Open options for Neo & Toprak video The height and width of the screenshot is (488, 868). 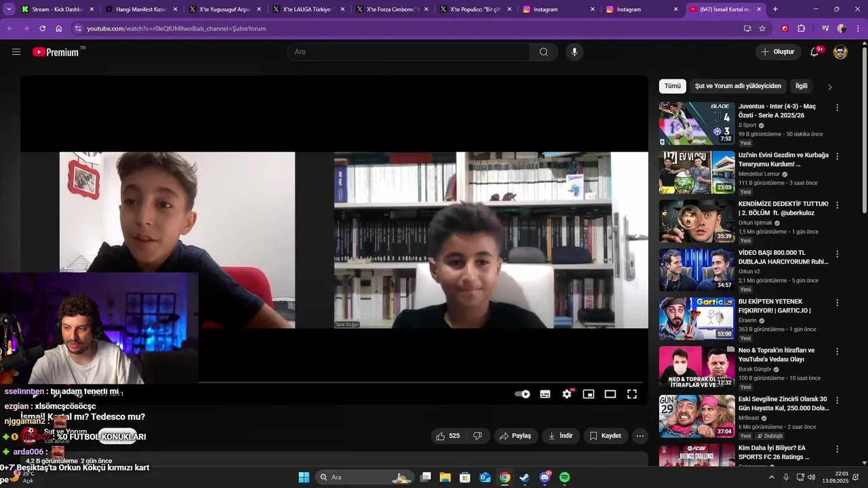(x=837, y=351)
